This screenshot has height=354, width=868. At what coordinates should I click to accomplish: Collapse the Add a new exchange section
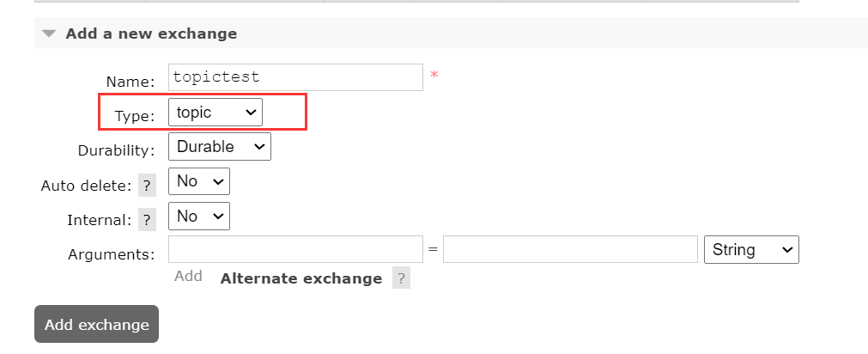tap(50, 34)
